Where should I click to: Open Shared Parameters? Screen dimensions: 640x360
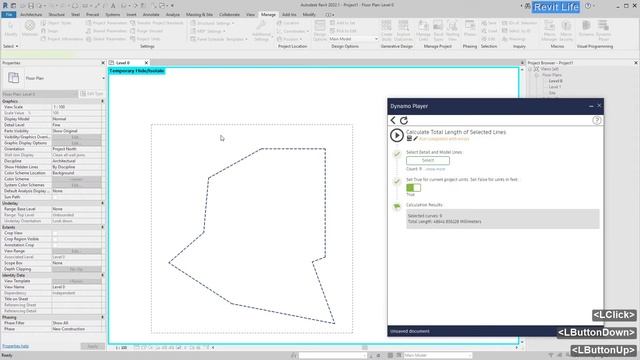pos(107,31)
